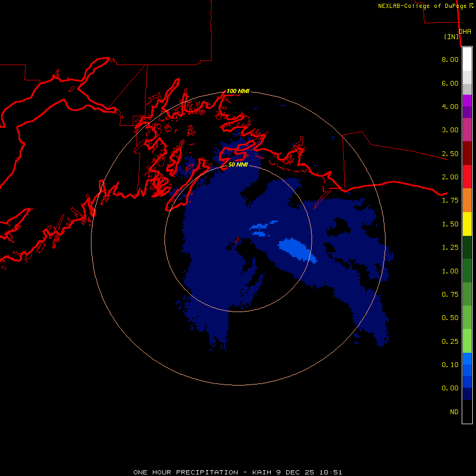
Task: Select the yellow legend swatch
Action: pyautogui.click(x=467, y=224)
